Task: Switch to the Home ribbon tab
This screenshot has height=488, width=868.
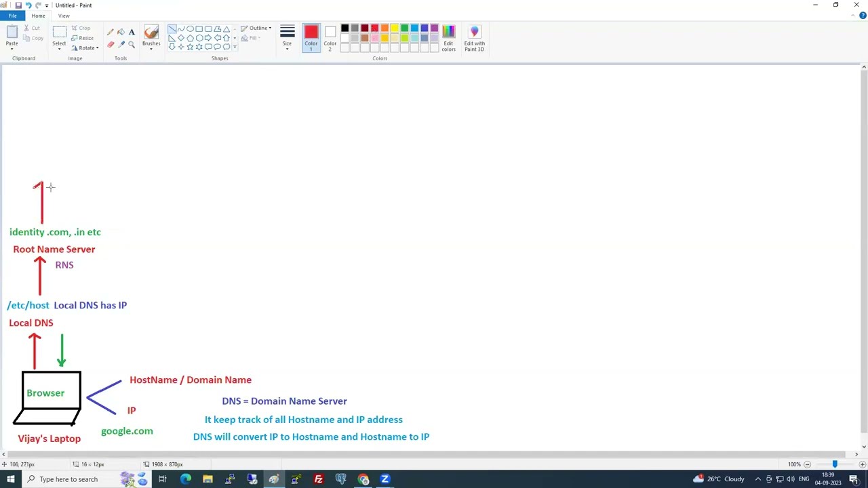Action: (x=38, y=16)
